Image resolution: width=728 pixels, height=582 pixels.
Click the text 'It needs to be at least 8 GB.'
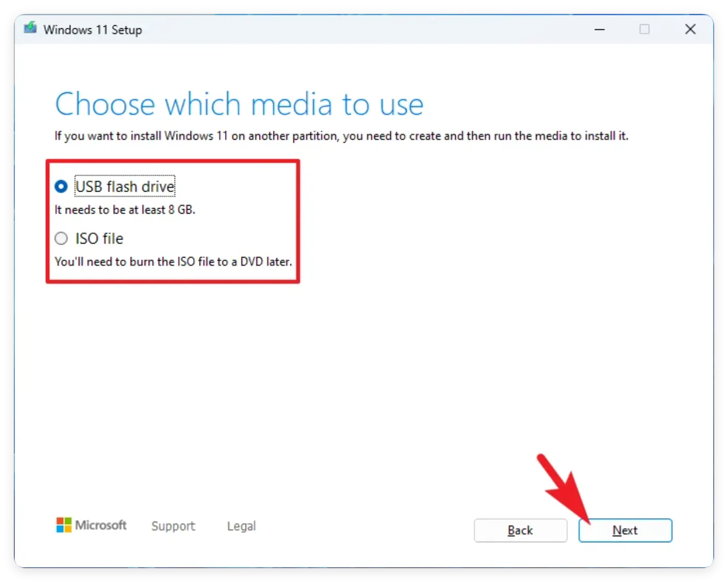pos(125,210)
